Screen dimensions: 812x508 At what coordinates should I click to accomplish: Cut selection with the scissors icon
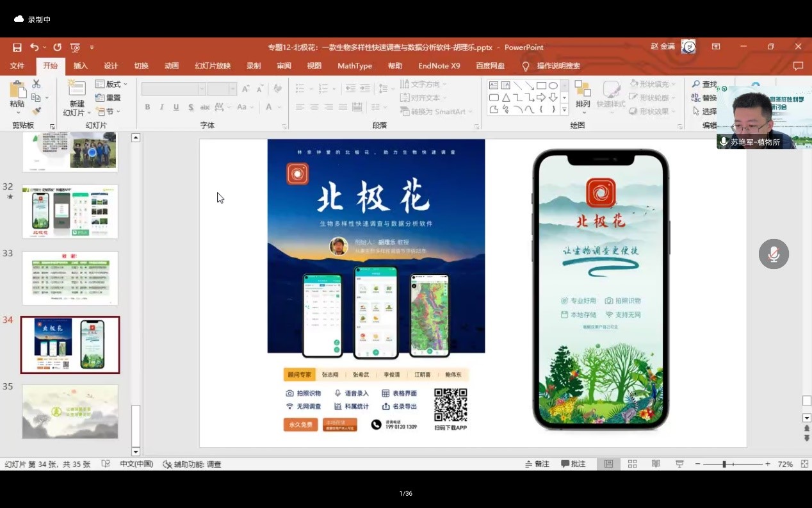click(x=36, y=84)
